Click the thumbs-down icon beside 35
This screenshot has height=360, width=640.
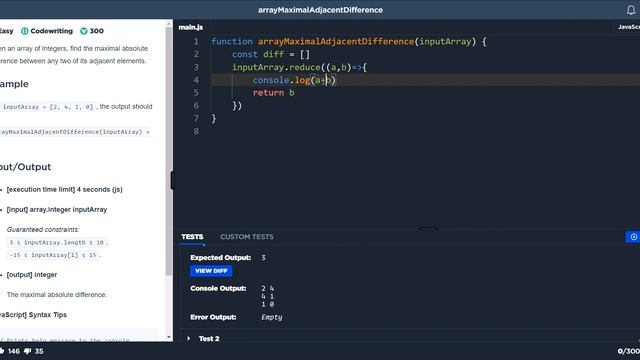(28, 351)
